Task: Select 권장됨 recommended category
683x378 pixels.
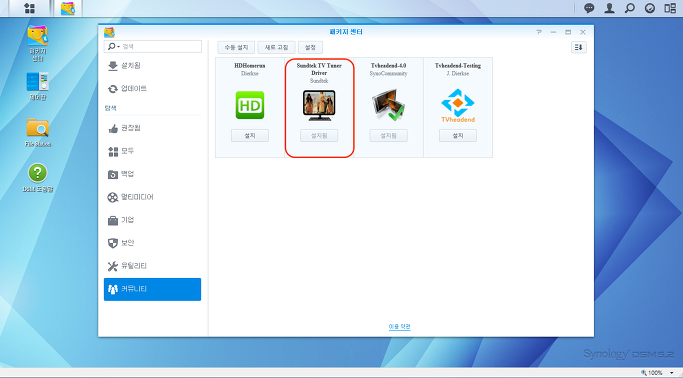Action: click(x=152, y=128)
